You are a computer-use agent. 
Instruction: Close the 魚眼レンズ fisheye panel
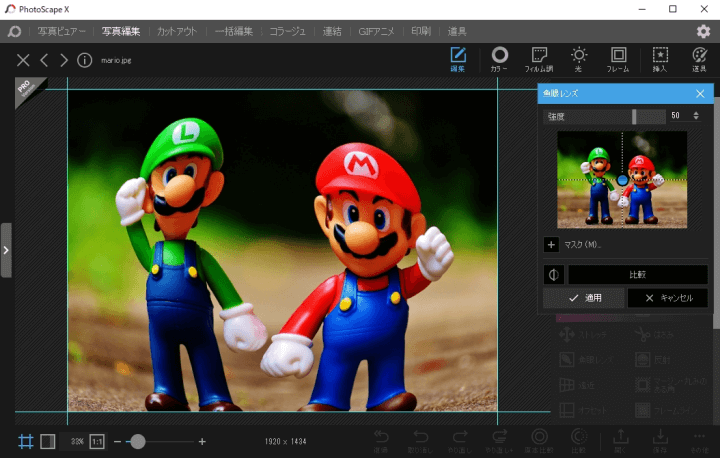click(x=700, y=94)
